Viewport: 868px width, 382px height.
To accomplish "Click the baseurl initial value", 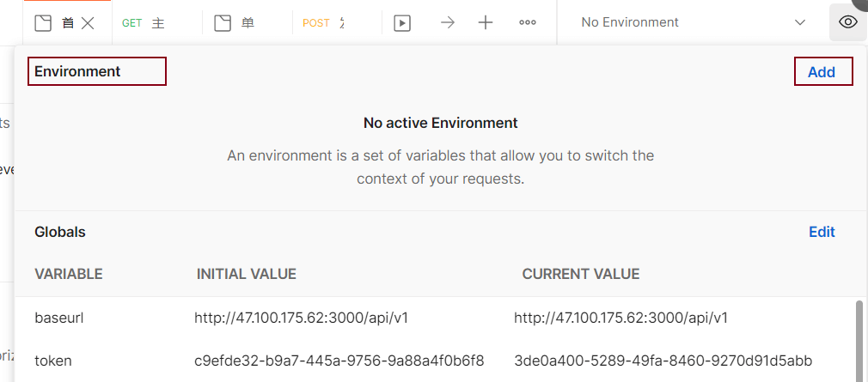I will pos(301,318).
